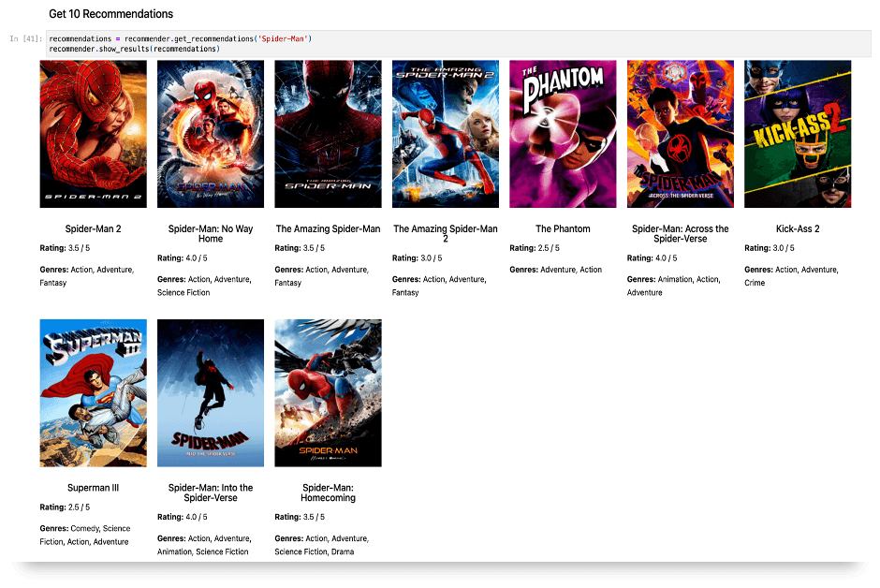Click inside the get_recommendations code cell
The height and width of the screenshot is (588, 880).
468,43
